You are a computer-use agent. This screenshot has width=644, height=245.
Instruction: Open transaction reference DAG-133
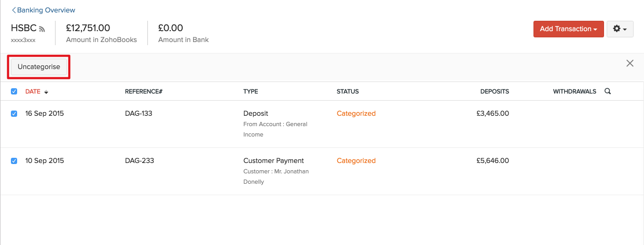coord(139,113)
